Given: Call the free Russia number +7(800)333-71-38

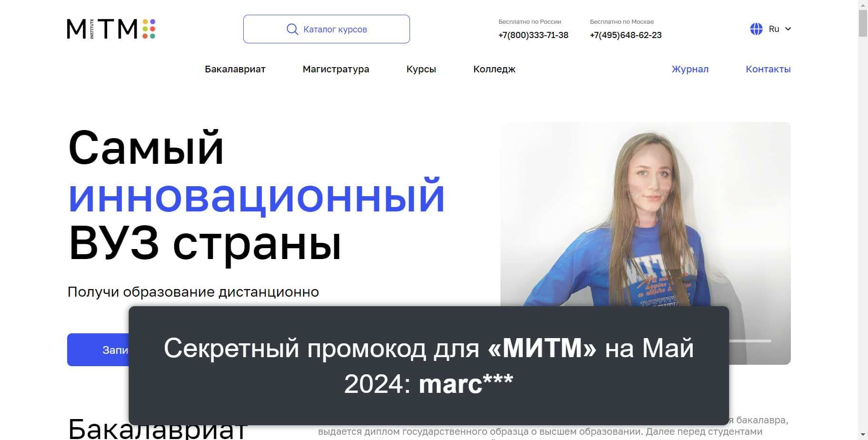Looking at the screenshot, I should tap(533, 35).
